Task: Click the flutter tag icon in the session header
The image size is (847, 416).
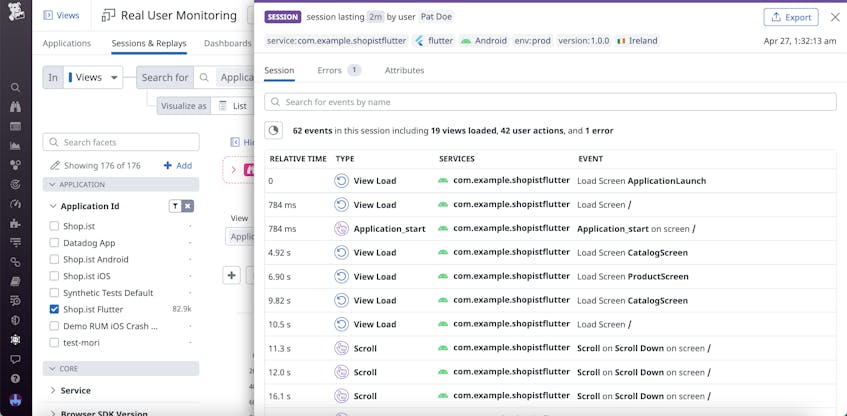Action: (x=419, y=41)
